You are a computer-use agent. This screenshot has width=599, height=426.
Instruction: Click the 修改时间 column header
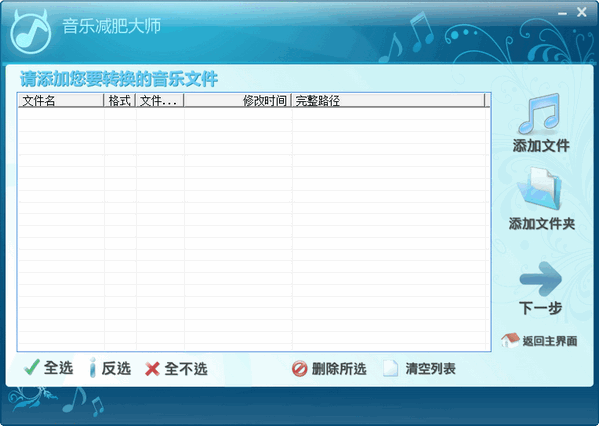[237, 100]
